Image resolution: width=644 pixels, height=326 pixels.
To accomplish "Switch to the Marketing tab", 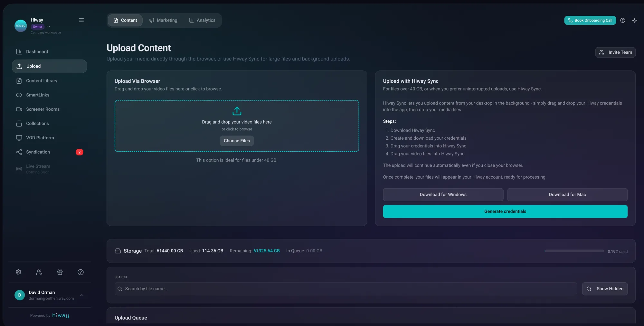I will [x=163, y=20].
